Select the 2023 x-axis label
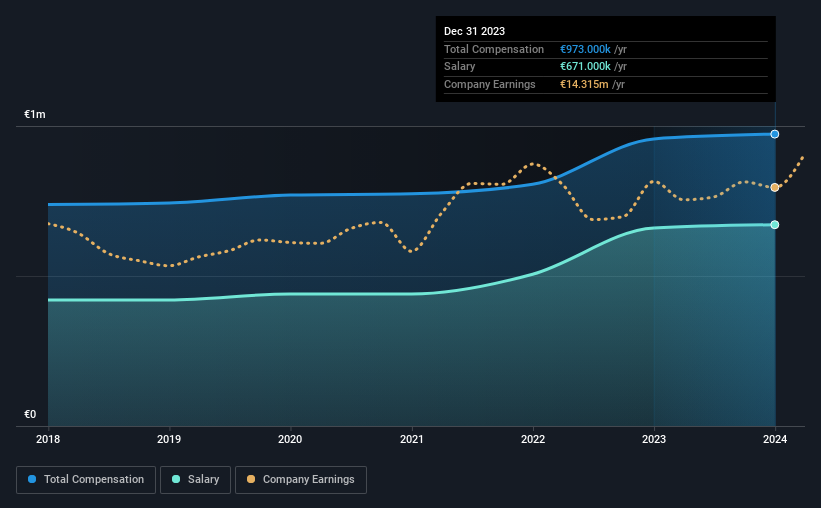 tap(653, 439)
